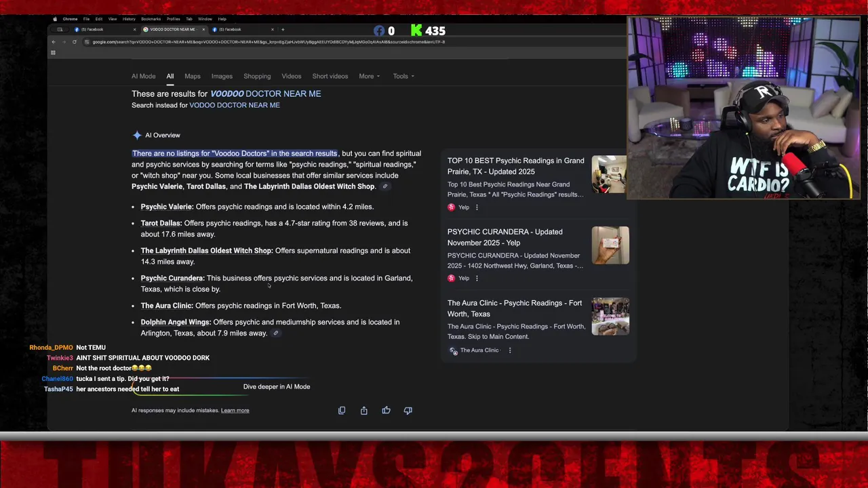Click Rhonda_DPMO chat username
The height and width of the screenshot is (488, 868).
[51, 348]
